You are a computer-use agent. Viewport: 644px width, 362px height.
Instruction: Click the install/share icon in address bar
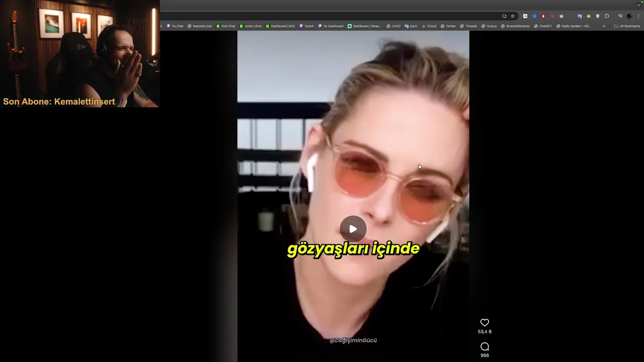coord(505,16)
